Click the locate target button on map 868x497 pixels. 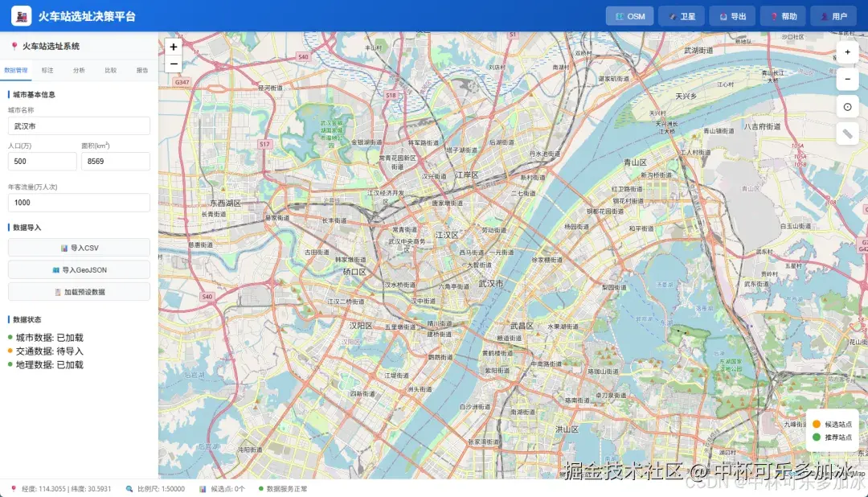pyautogui.click(x=847, y=106)
